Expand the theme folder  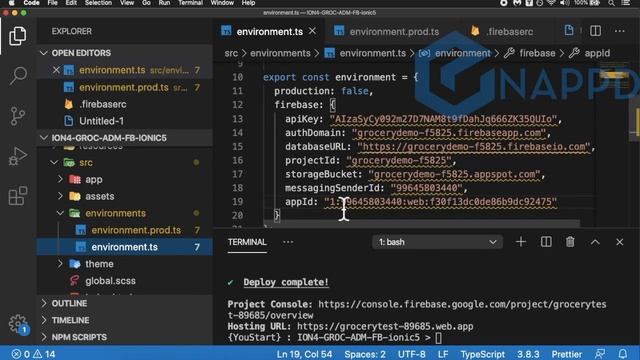click(60, 264)
